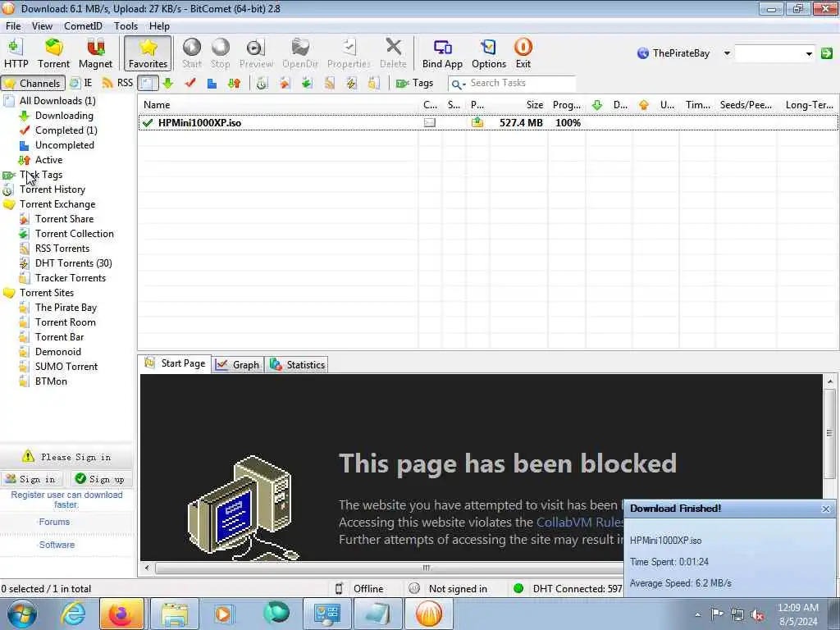Image resolution: width=840 pixels, height=630 pixels.
Task: Toggle the Favorites sidebar button
Action: pyautogui.click(x=148, y=53)
